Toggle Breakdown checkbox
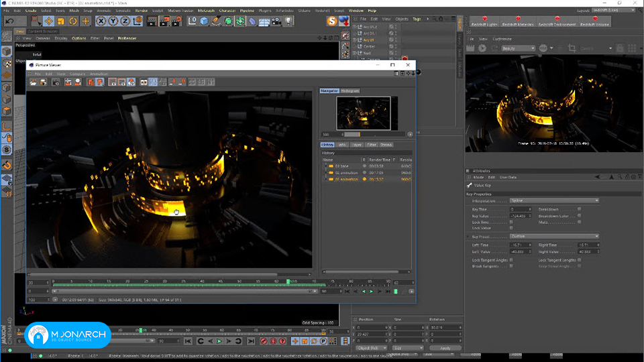 580,209
